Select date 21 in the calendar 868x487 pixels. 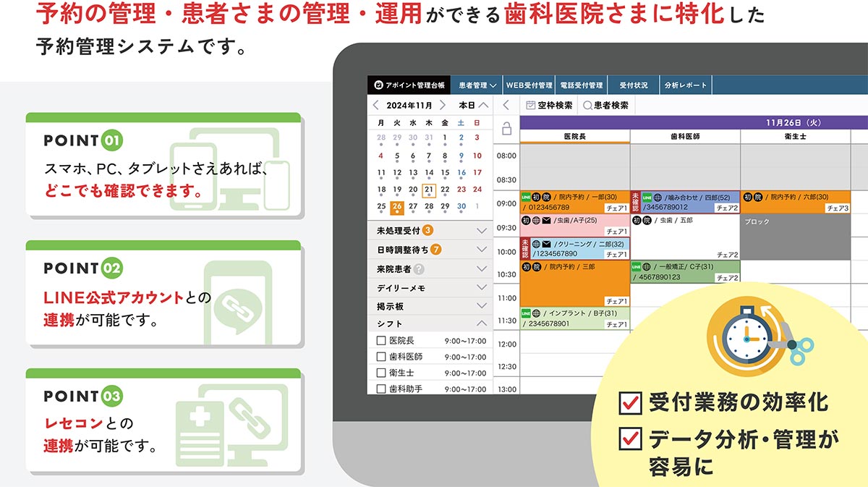[429, 190]
